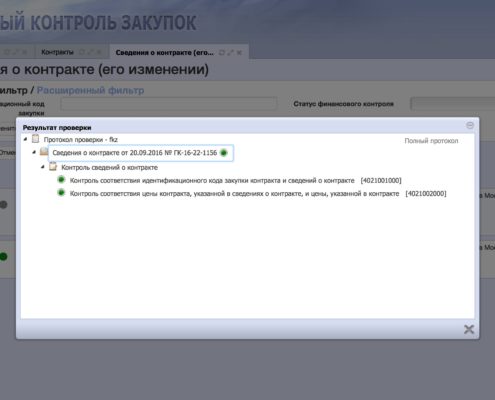Select the Контроль соответствия идентификационного кода закупки row
The height and width of the screenshot is (400, 495).
235,180
